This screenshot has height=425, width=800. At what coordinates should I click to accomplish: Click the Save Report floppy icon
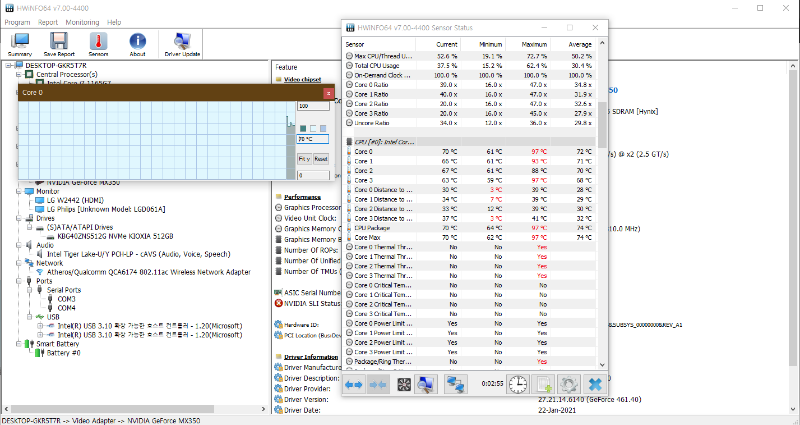coord(59,43)
